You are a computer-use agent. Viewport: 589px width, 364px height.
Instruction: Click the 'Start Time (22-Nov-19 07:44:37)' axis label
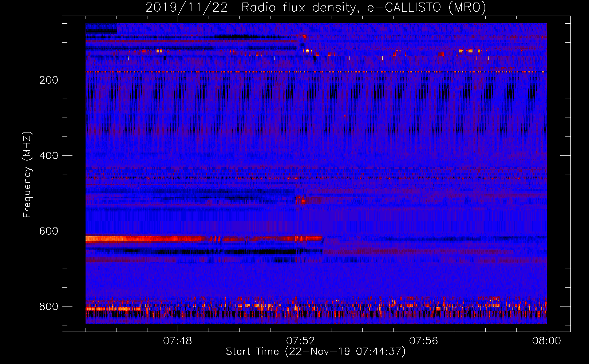click(316, 352)
